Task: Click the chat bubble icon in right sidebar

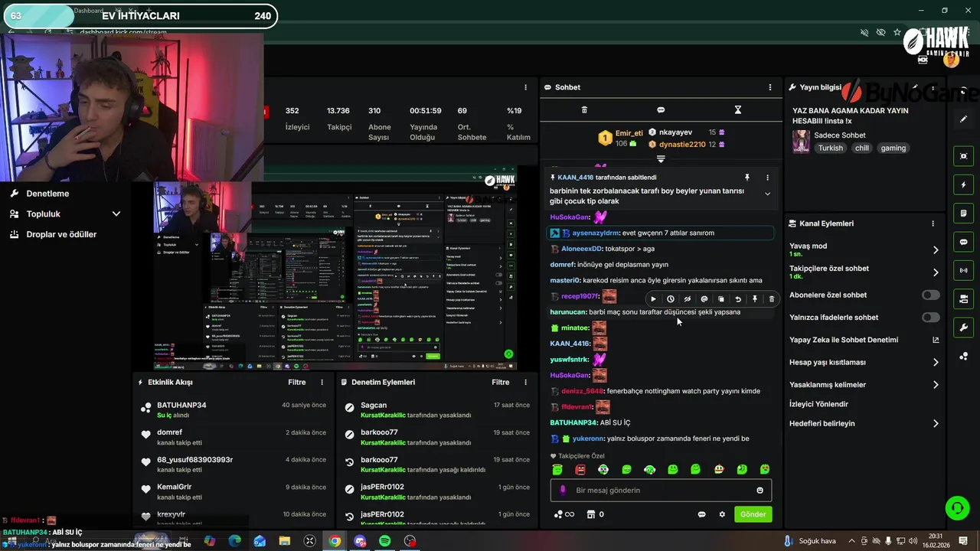Action: pos(964,242)
